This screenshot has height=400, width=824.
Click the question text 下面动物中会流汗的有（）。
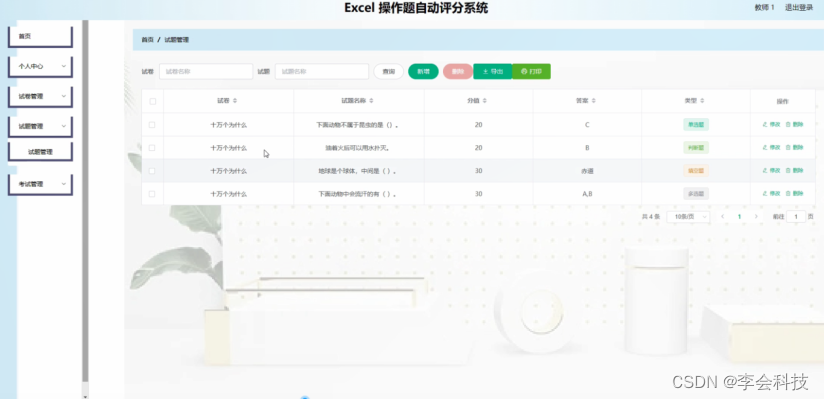click(358, 194)
